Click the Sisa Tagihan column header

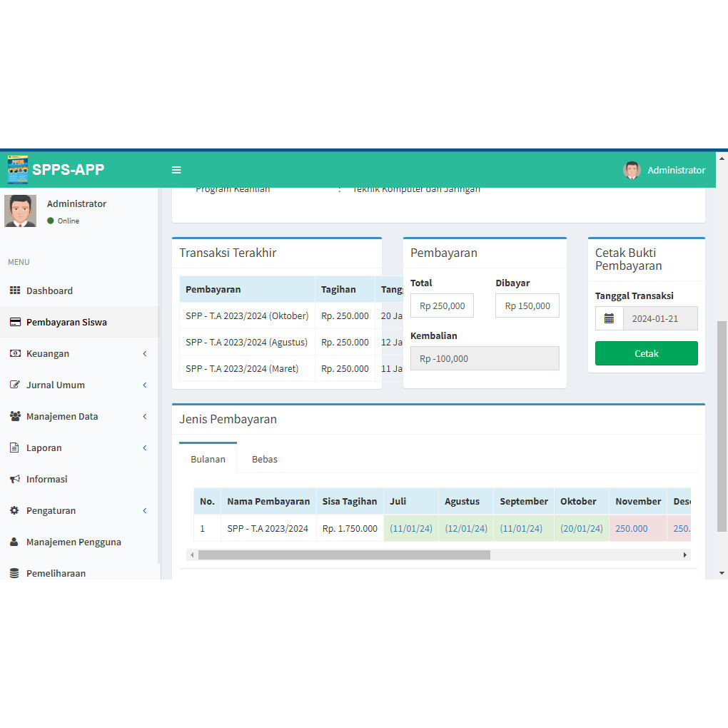click(350, 502)
